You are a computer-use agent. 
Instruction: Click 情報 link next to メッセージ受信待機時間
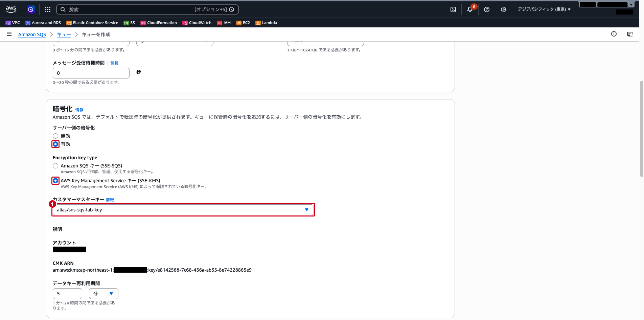[x=114, y=63]
